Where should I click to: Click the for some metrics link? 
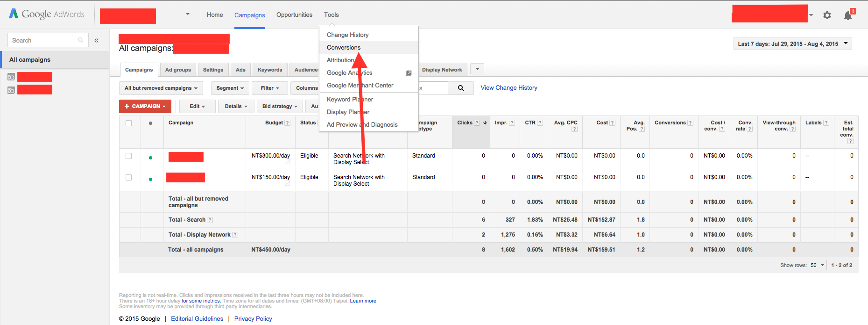coord(201,301)
